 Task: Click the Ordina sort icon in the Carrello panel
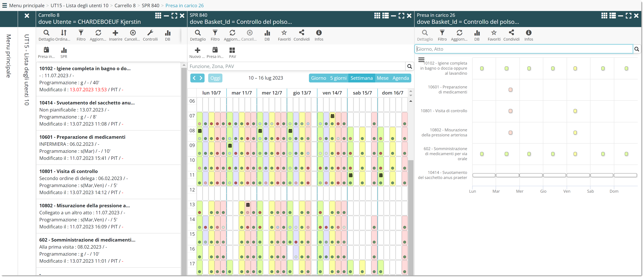point(63,33)
